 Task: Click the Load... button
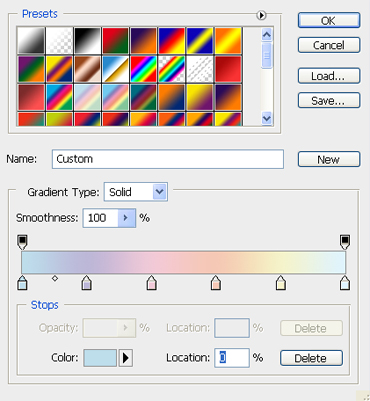point(329,76)
